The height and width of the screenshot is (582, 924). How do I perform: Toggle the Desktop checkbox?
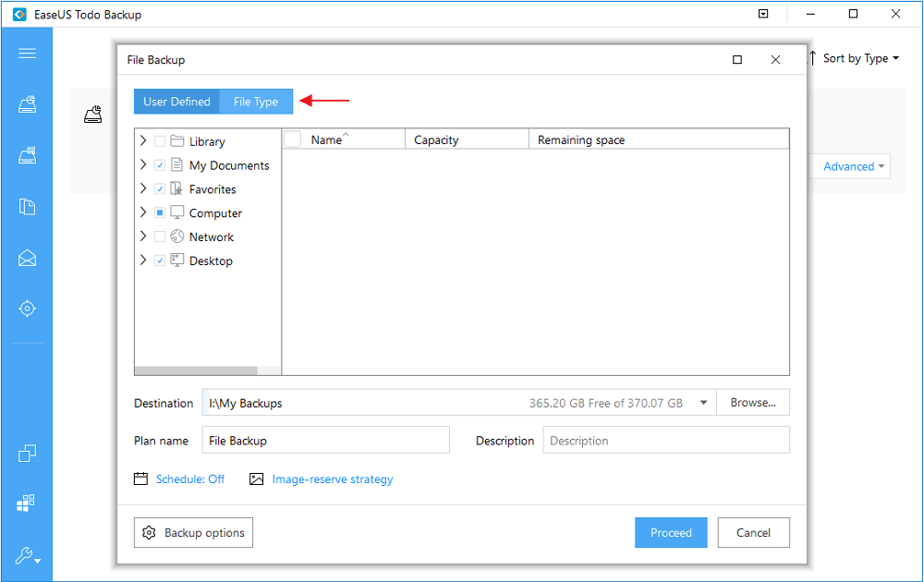pyautogui.click(x=160, y=261)
